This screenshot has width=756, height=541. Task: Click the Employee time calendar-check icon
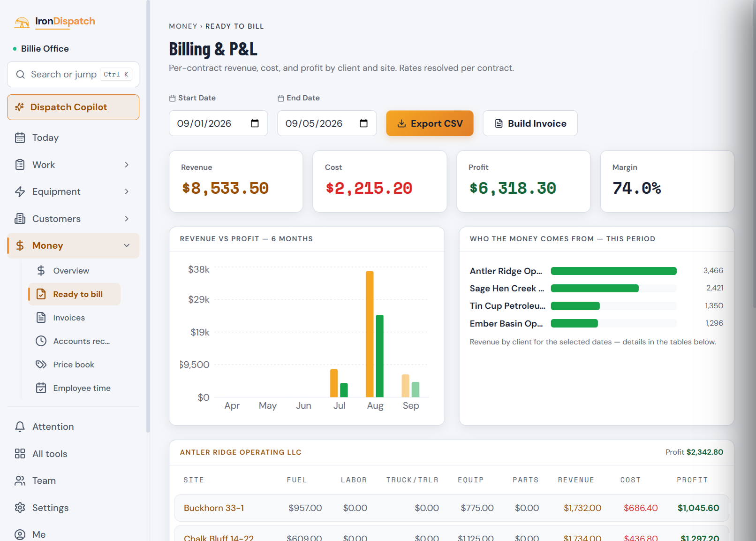(41, 388)
